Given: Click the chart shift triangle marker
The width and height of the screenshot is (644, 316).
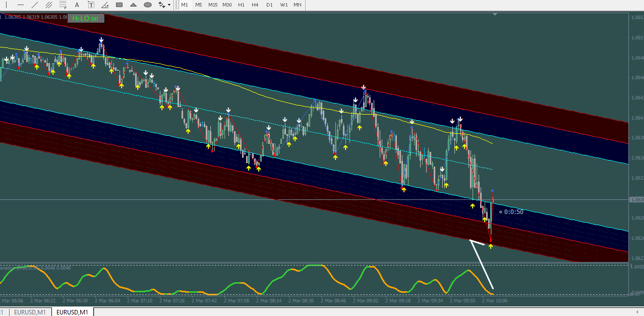Looking at the screenshot, I should (495, 15).
